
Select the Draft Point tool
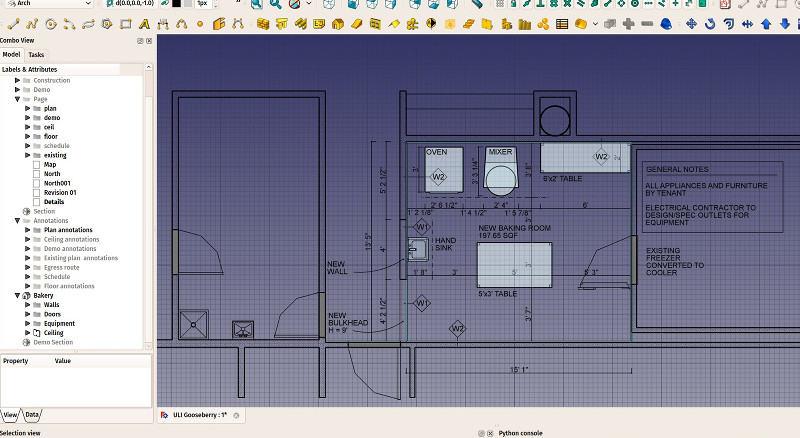tap(200, 24)
